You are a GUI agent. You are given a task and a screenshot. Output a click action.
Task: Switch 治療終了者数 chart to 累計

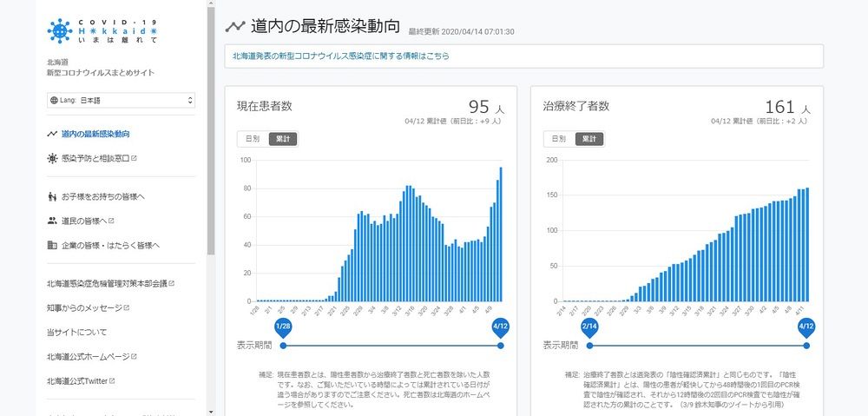(x=589, y=139)
